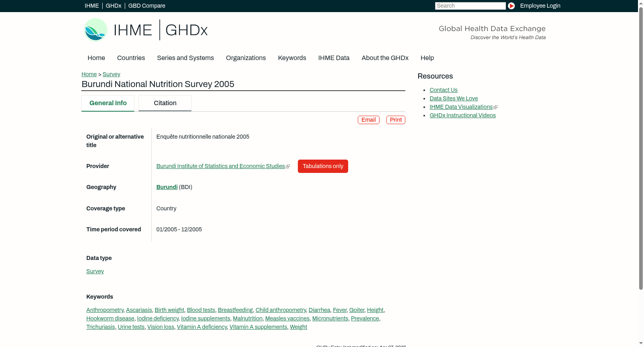This screenshot has height=347, width=644.
Task: Switch to the Citation tab
Action: (165, 103)
